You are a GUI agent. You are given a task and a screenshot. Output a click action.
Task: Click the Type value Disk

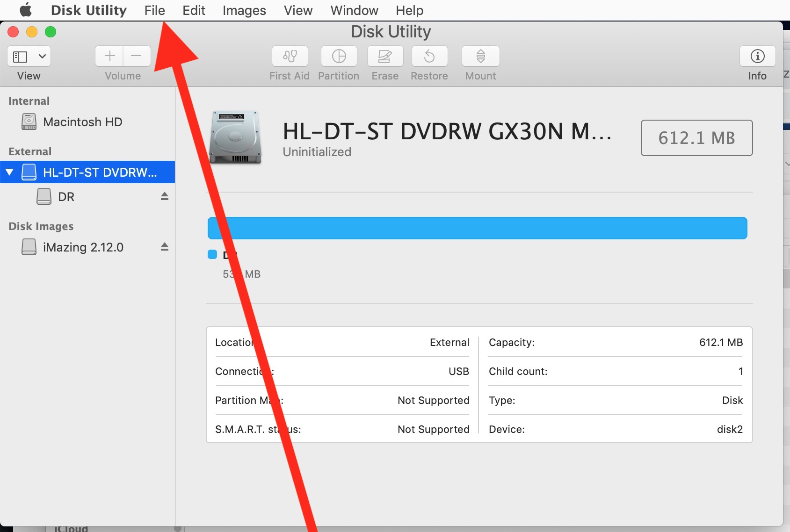732,400
